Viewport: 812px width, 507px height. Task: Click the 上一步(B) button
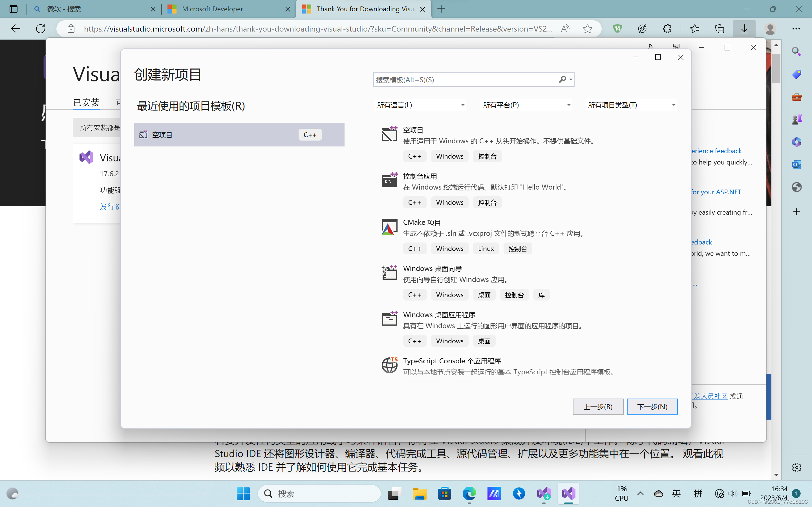pos(598,407)
